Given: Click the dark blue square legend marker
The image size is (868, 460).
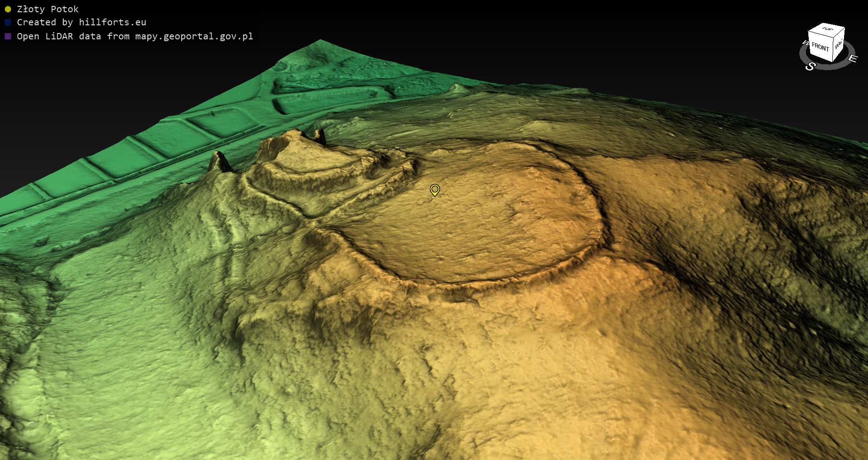Looking at the screenshot, I should pos(8,22).
